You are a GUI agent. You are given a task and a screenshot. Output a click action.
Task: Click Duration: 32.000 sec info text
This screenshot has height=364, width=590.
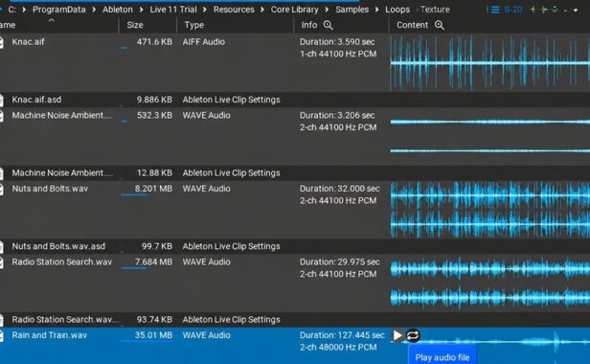340,189
